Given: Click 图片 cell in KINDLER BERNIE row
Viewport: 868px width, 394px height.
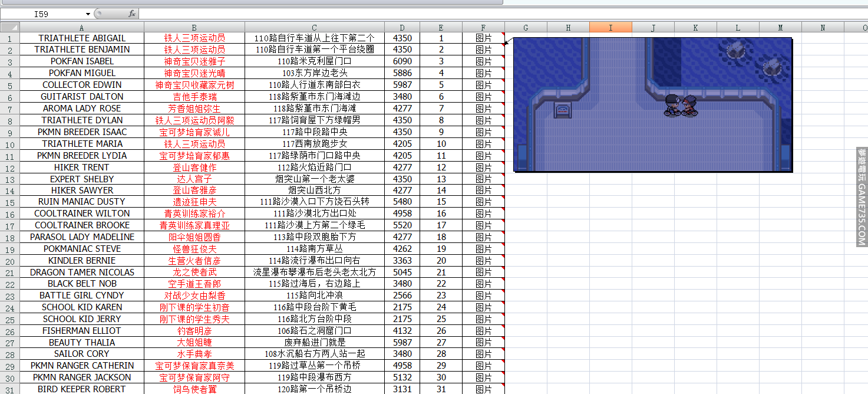Looking at the screenshot, I should tap(483, 261).
